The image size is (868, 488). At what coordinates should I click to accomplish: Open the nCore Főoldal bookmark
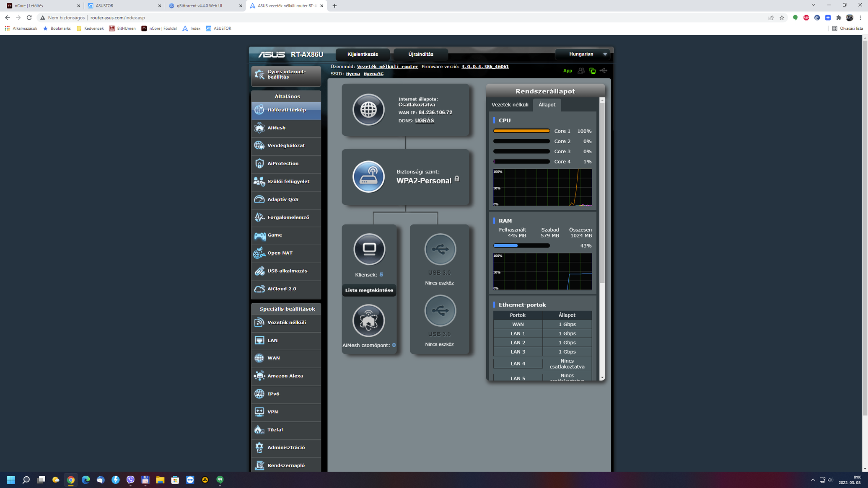click(x=159, y=28)
